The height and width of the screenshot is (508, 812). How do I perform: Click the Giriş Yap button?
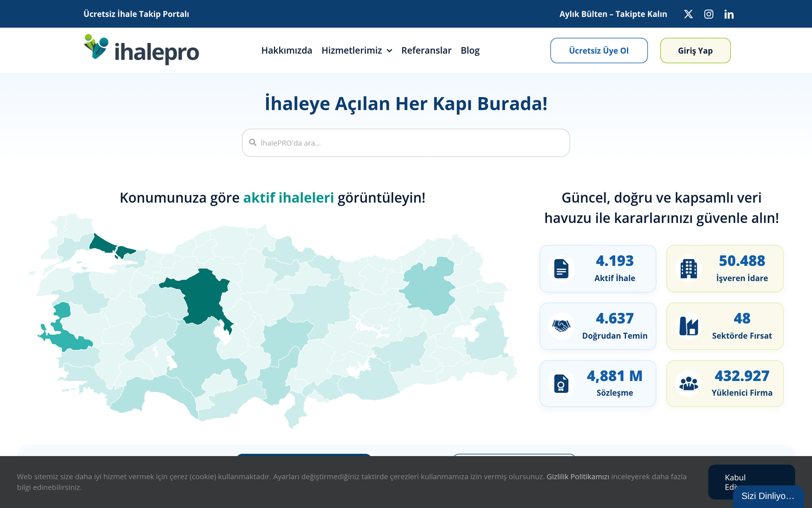(x=695, y=50)
